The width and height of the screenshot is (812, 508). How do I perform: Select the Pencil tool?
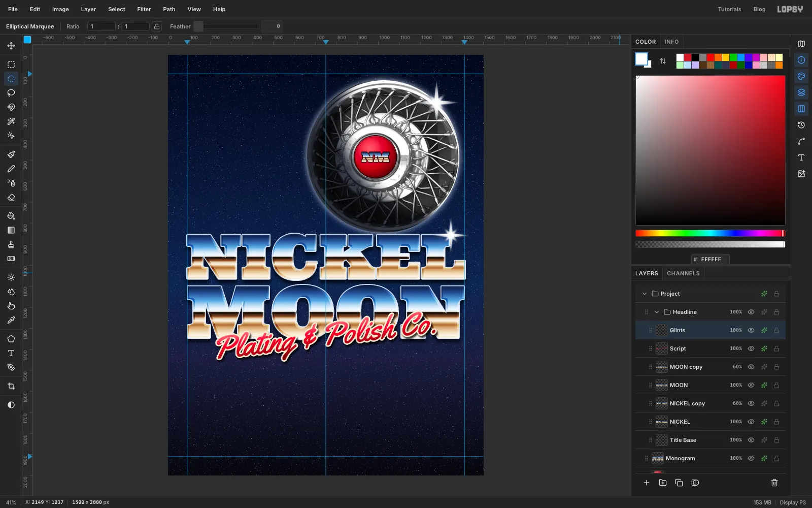[x=11, y=169]
